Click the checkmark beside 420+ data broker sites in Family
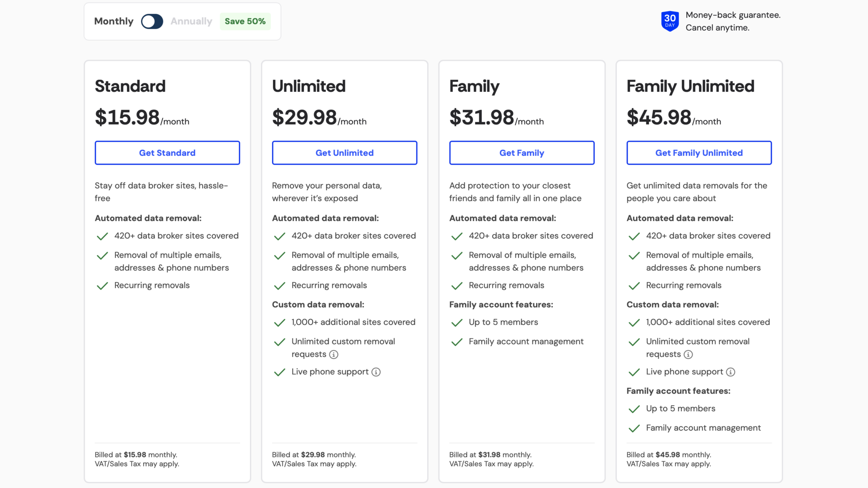868x488 pixels. 457,236
